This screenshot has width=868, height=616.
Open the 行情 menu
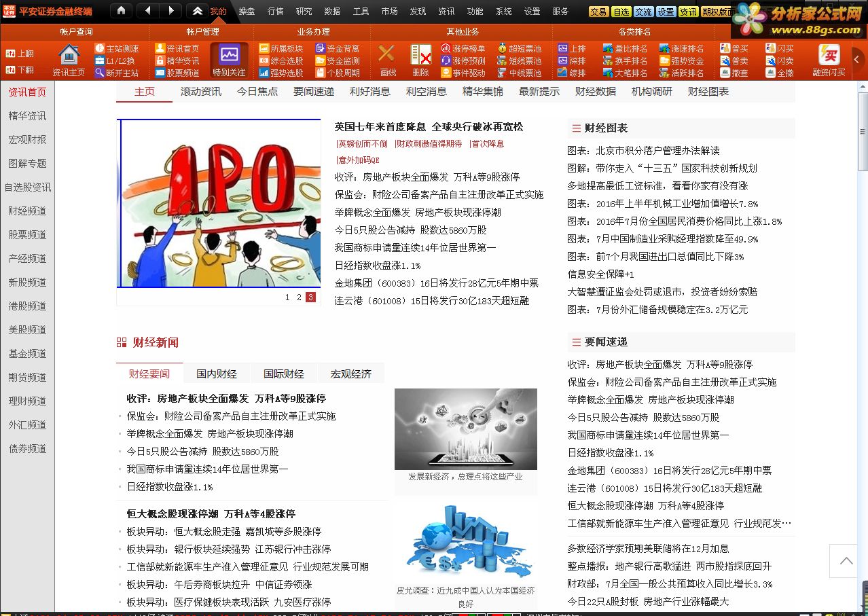pyautogui.click(x=275, y=11)
